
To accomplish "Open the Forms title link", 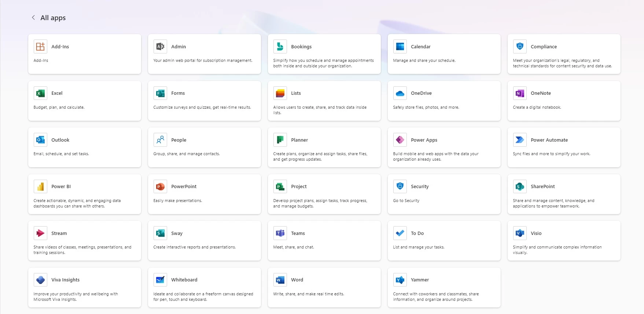I will click(x=178, y=93).
